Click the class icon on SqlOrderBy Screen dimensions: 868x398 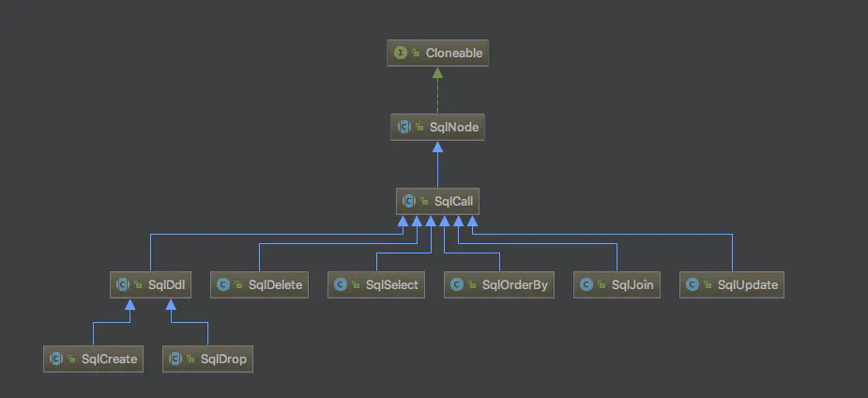457,285
